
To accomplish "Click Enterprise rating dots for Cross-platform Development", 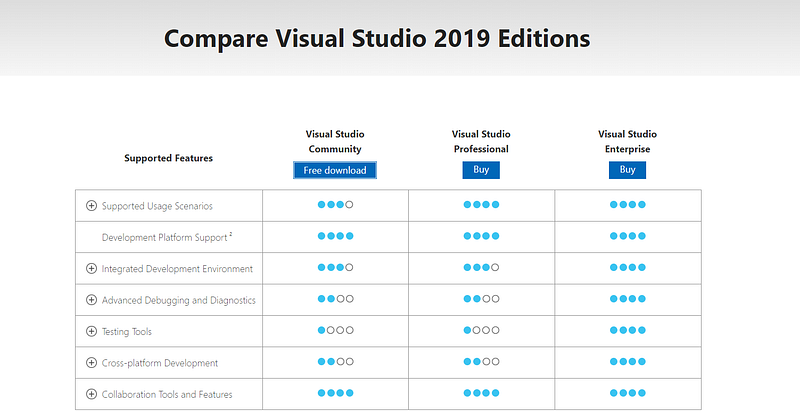I will click(x=628, y=361).
